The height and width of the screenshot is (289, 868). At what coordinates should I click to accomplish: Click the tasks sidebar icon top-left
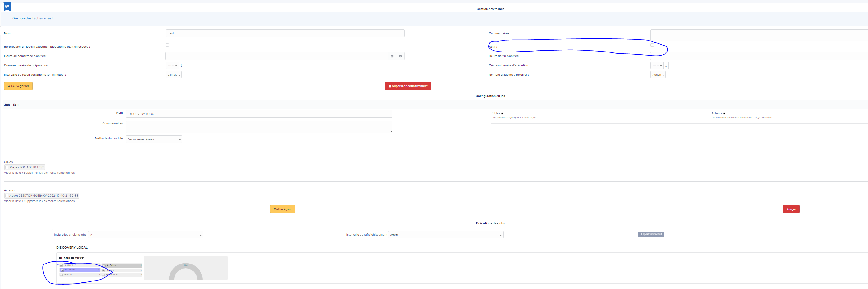click(x=8, y=6)
